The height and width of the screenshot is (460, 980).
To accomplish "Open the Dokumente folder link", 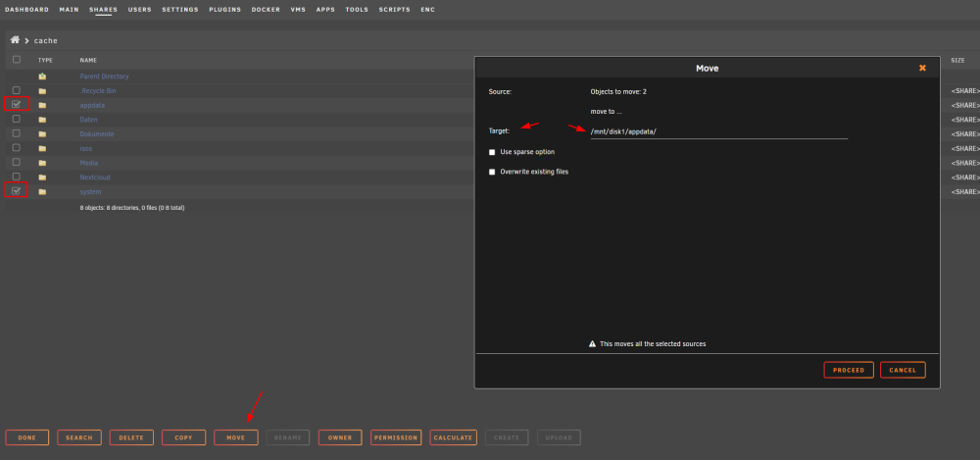I will pos(97,134).
